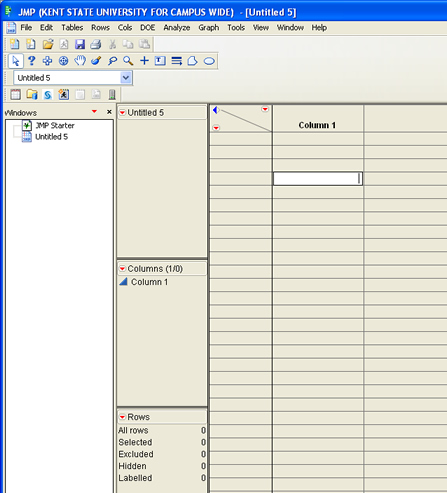Screen dimensions: 447x493
Task: Click the active cell input field under Column 1
Action: point(318,179)
